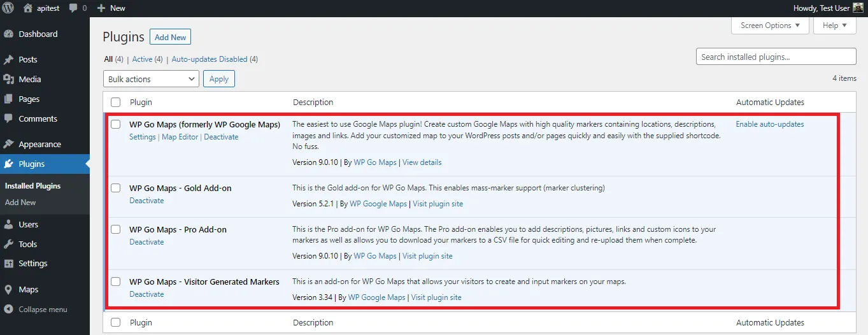
Task: Click the Media icon in the sidebar
Action: (9, 80)
